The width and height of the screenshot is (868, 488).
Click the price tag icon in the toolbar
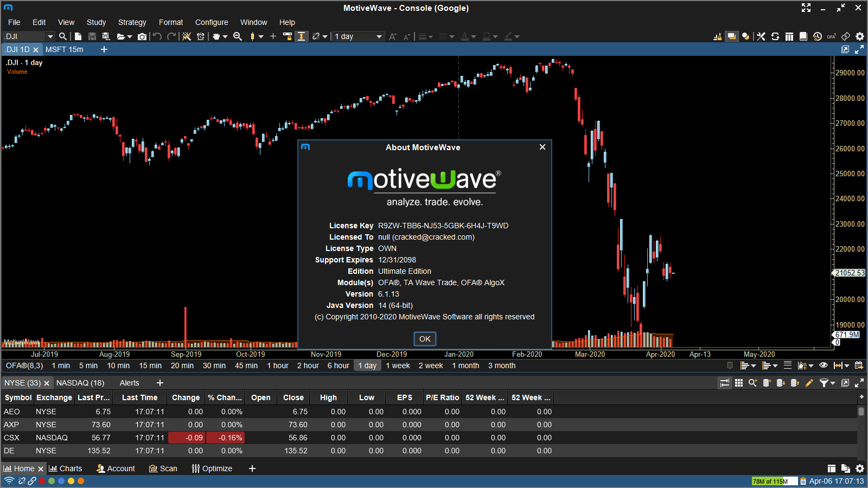coord(846,36)
